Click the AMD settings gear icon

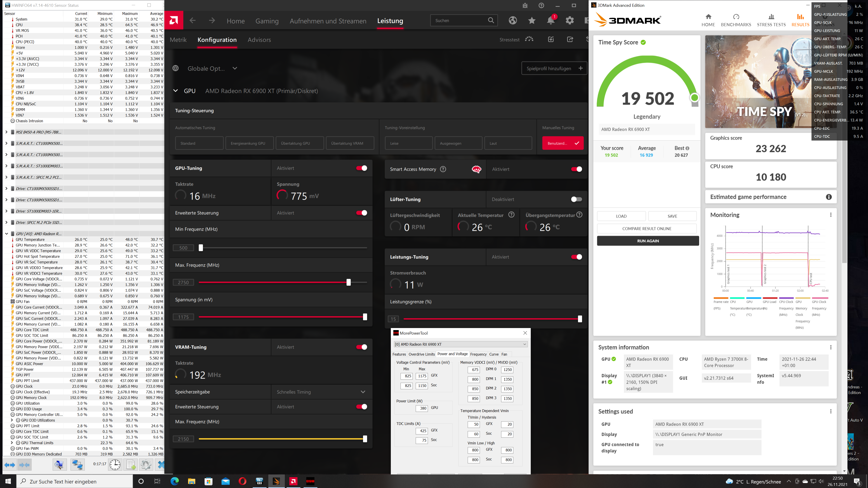click(x=569, y=21)
